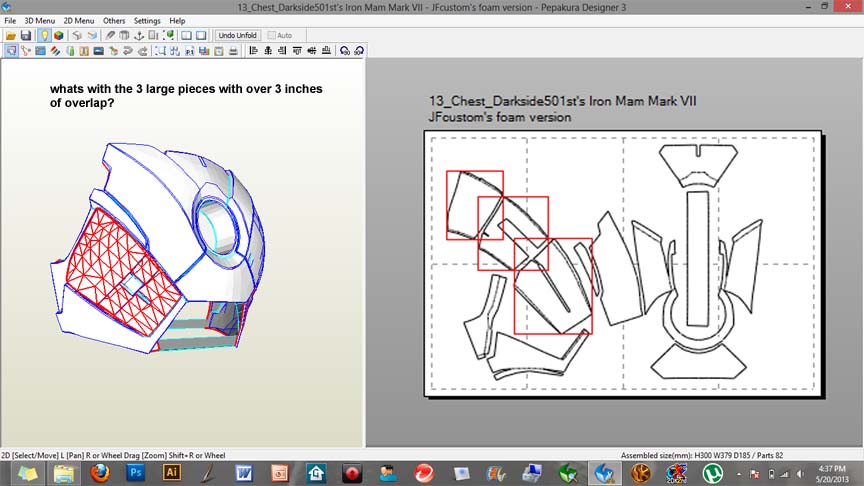Click "Assembled size(mm): H300 W379 D185 / Parts 82" status text

click(702, 455)
